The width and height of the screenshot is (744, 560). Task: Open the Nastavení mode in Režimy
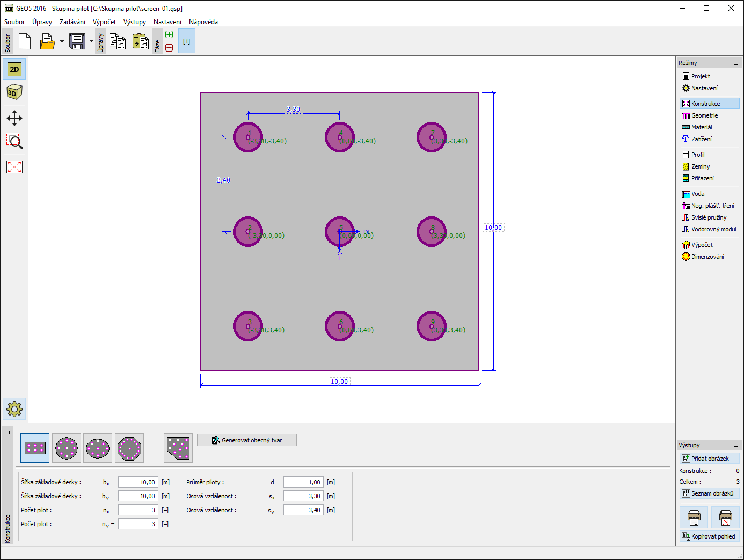[710, 88]
